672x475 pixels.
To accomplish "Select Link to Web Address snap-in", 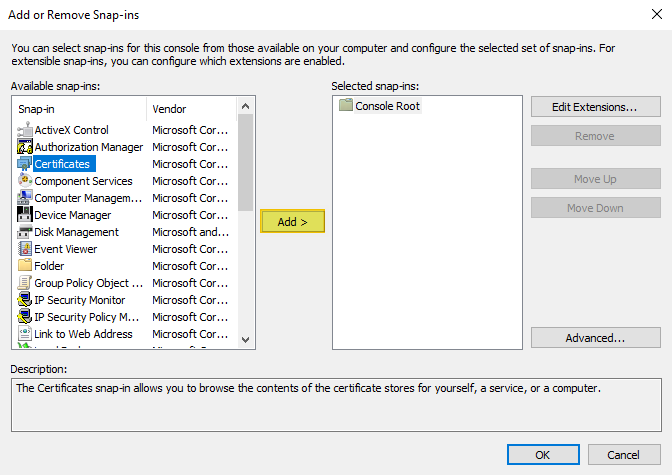I will click(x=83, y=334).
